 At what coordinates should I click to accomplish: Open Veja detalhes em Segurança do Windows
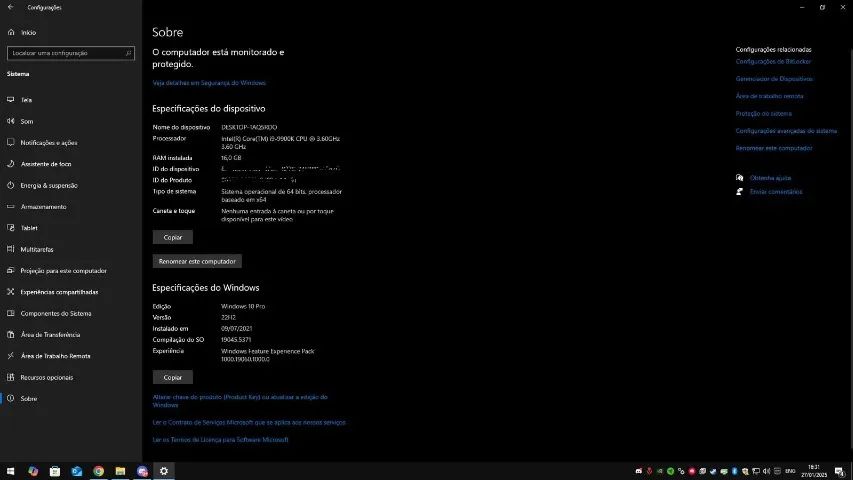pos(209,83)
